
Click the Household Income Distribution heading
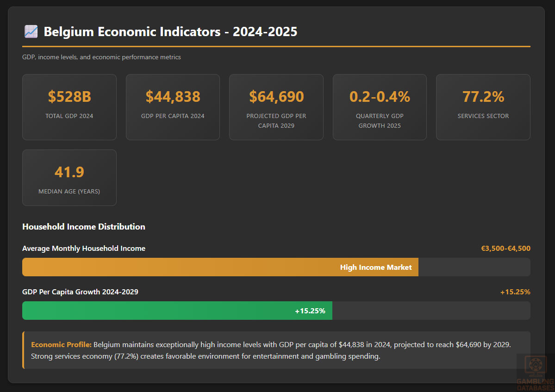coord(84,226)
